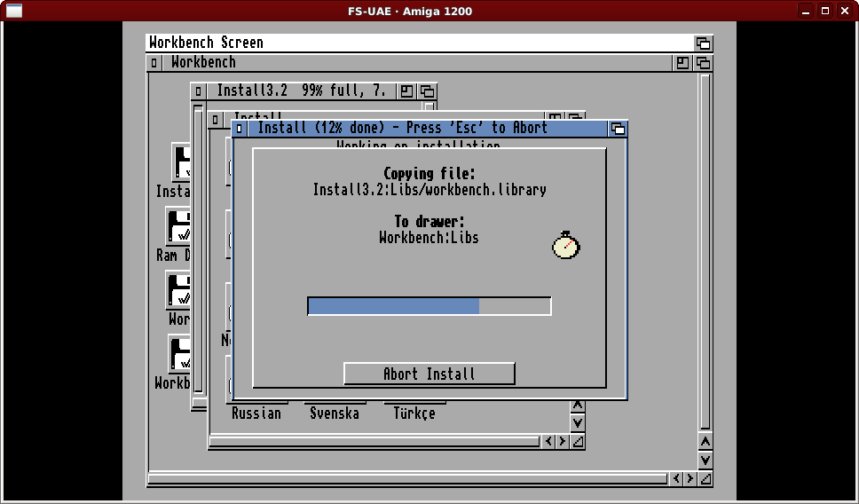Click the Install drawer window left scroll arrow
Viewport: 859px width, 504px height.
tap(549, 442)
